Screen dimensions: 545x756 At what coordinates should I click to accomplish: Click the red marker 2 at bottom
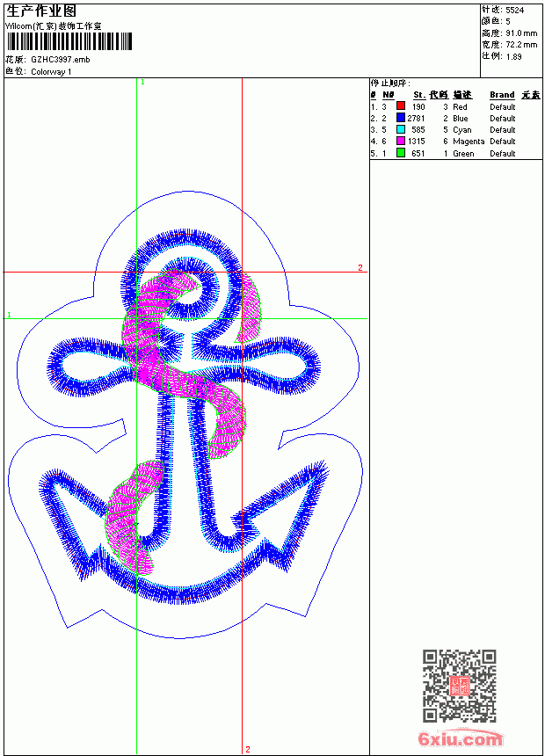(248, 749)
